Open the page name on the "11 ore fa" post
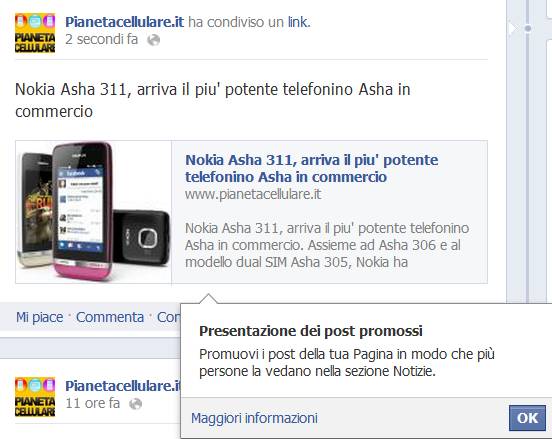 (123, 386)
